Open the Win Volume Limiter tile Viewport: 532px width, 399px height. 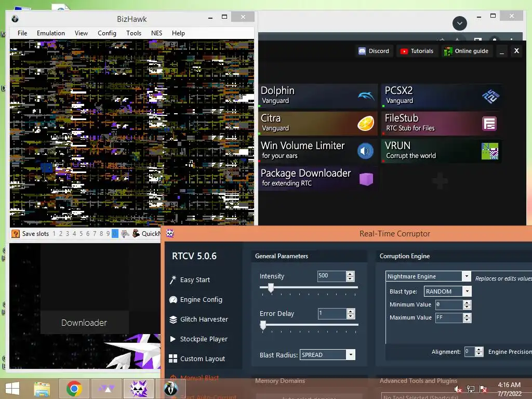[x=318, y=151]
